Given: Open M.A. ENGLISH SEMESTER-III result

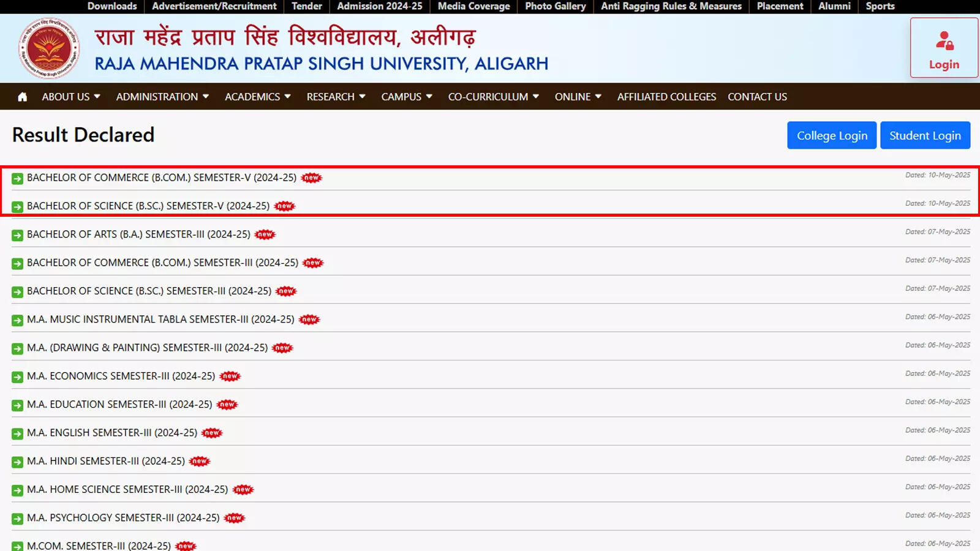Looking at the screenshot, I should (112, 433).
